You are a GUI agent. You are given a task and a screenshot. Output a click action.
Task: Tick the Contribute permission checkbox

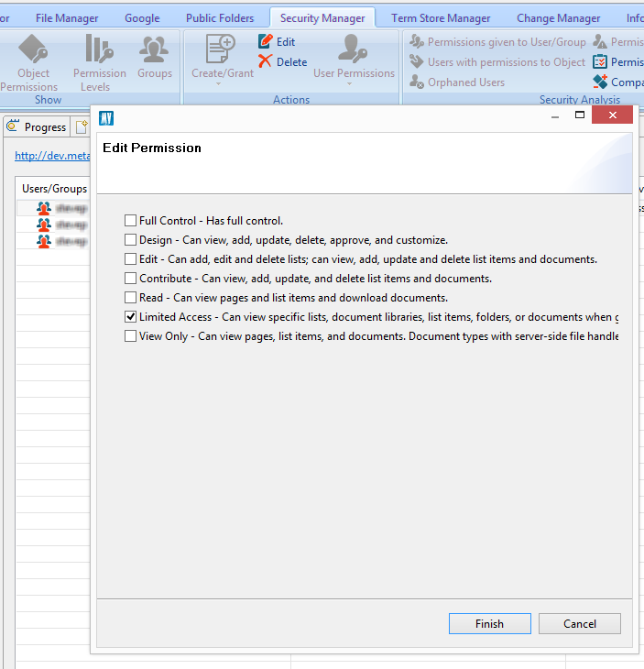click(130, 279)
